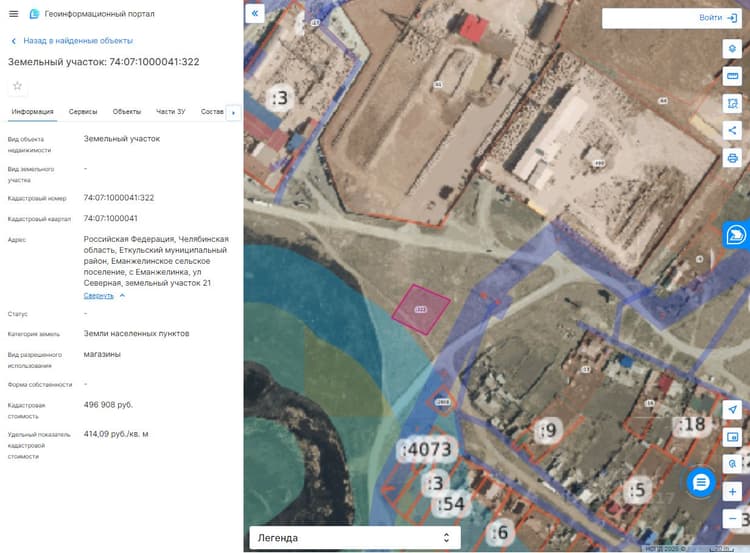Select the Состав tab
The width and height of the screenshot is (750, 553).
point(212,111)
